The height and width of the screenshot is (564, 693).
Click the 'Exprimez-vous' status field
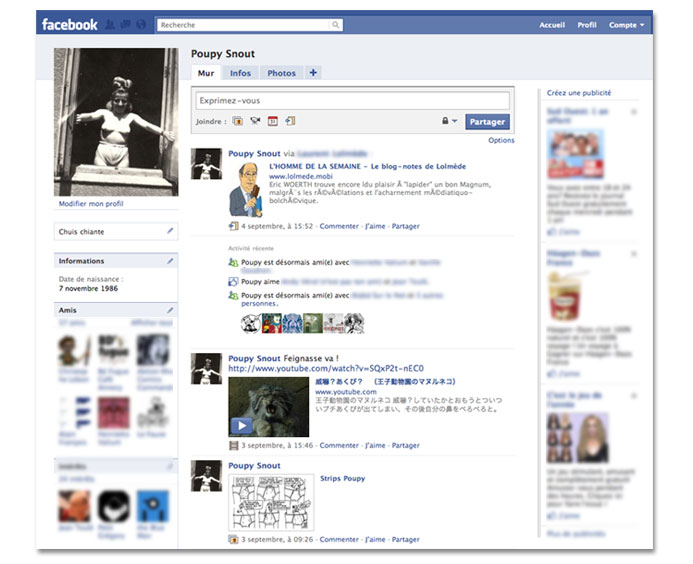[x=351, y=101]
